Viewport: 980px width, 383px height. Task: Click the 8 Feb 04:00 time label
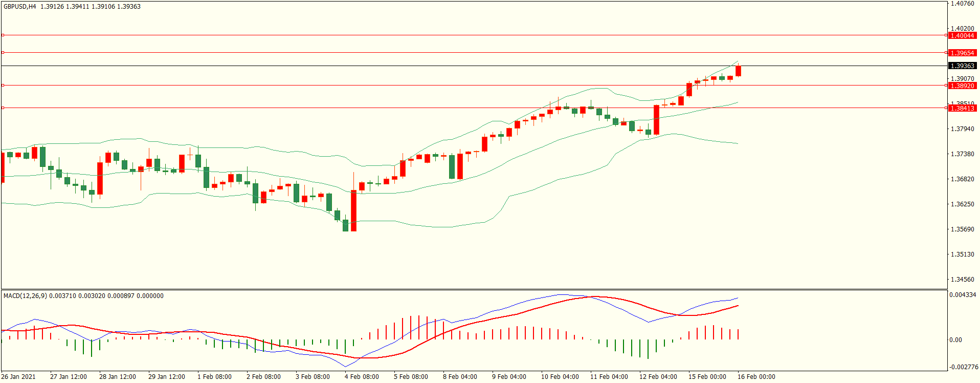[x=460, y=377]
